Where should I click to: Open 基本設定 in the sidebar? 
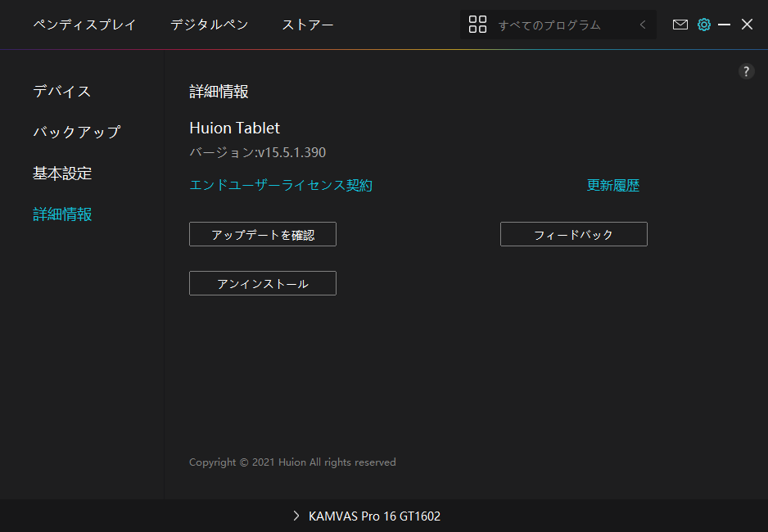pos(62,174)
